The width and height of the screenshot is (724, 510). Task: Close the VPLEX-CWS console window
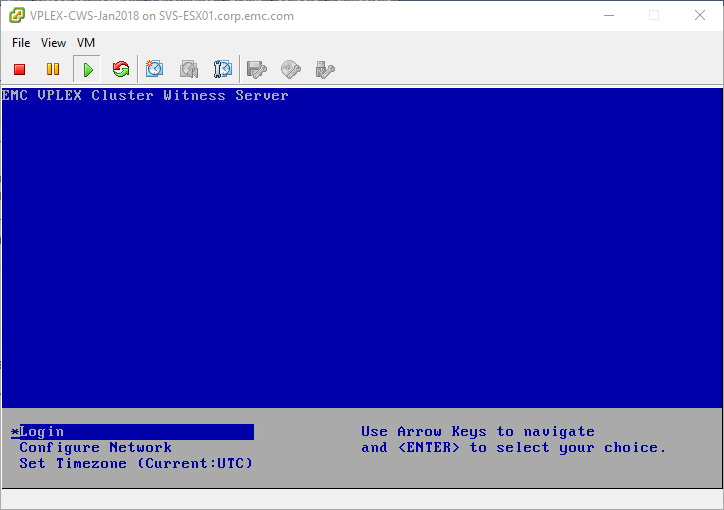[700, 16]
